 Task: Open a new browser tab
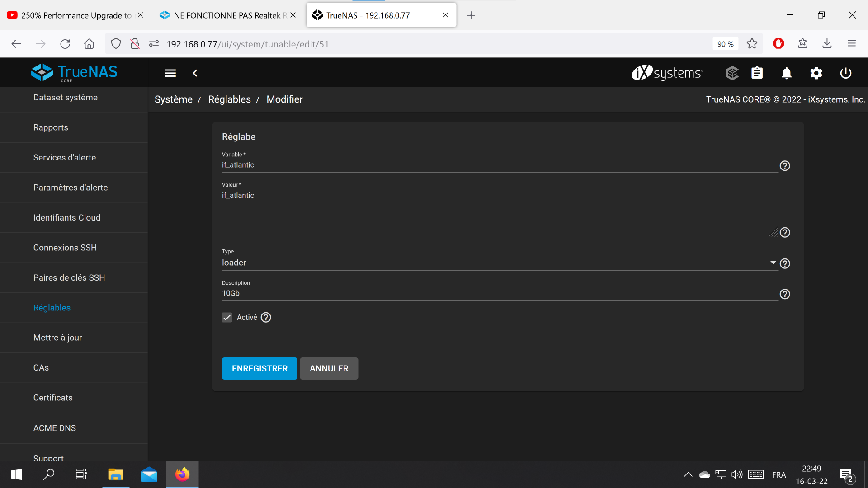[x=471, y=15]
